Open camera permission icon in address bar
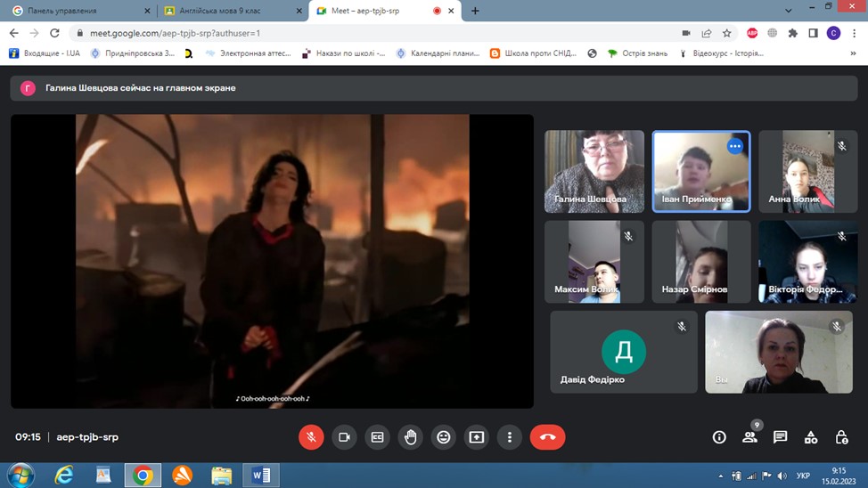This screenshot has width=868, height=488. tap(686, 33)
